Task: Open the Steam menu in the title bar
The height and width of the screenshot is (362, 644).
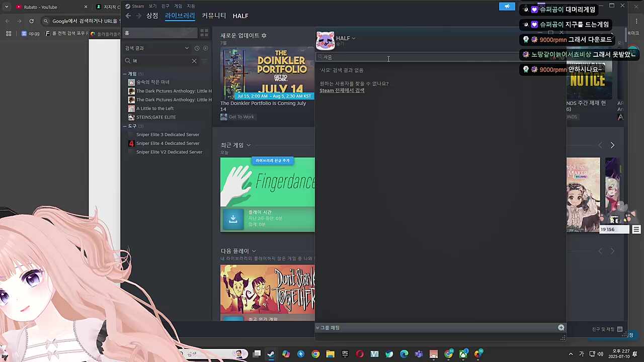Action: click(x=135, y=6)
